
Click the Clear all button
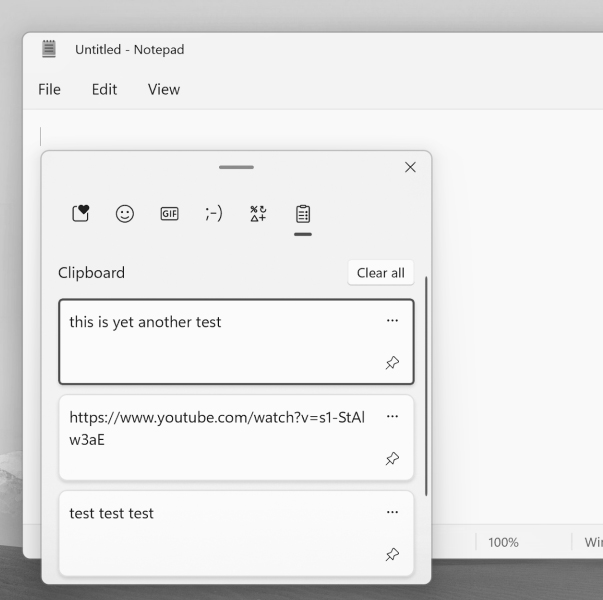click(x=380, y=273)
